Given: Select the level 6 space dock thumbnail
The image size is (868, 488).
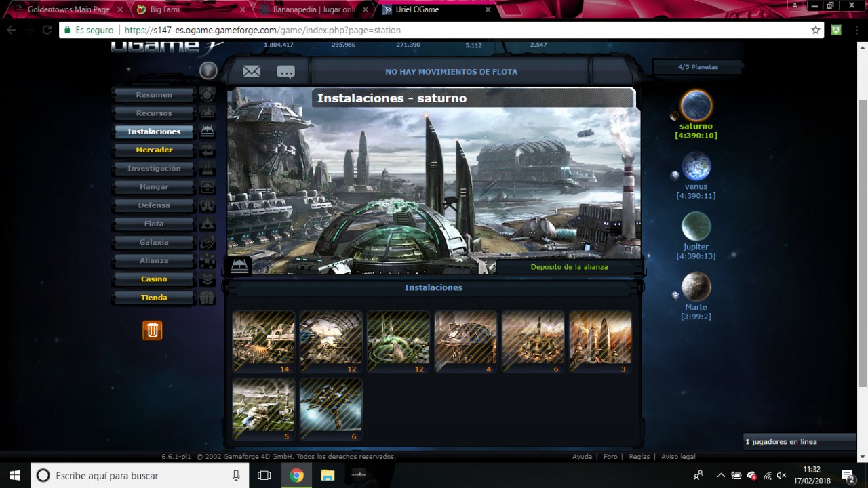Looking at the screenshot, I should [x=331, y=409].
